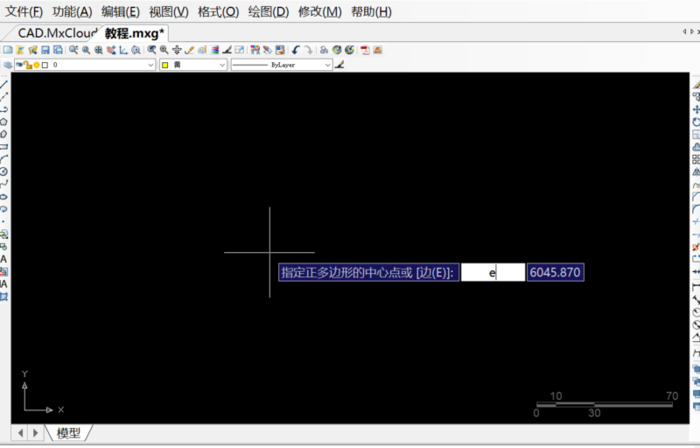The image size is (700, 448).
Task: Click the yellow color swatch
Action: (166, 65)
